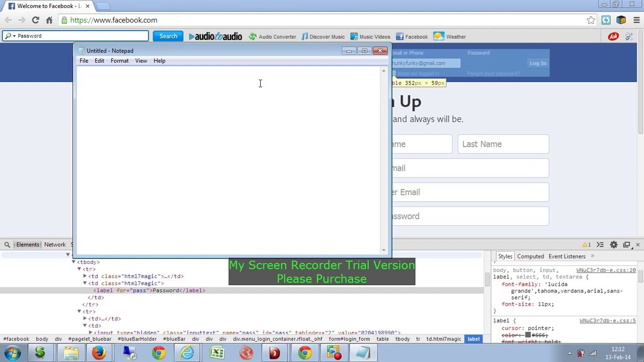The height and width of the screenshot is (362, 644).
Task: Select the label for pass element line
Action: click(x=149, y=290)
